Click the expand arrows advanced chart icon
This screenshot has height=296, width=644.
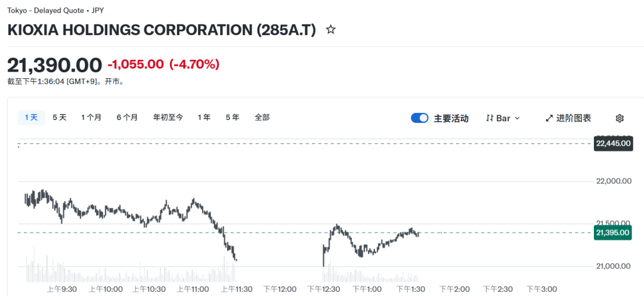[549, 118]
